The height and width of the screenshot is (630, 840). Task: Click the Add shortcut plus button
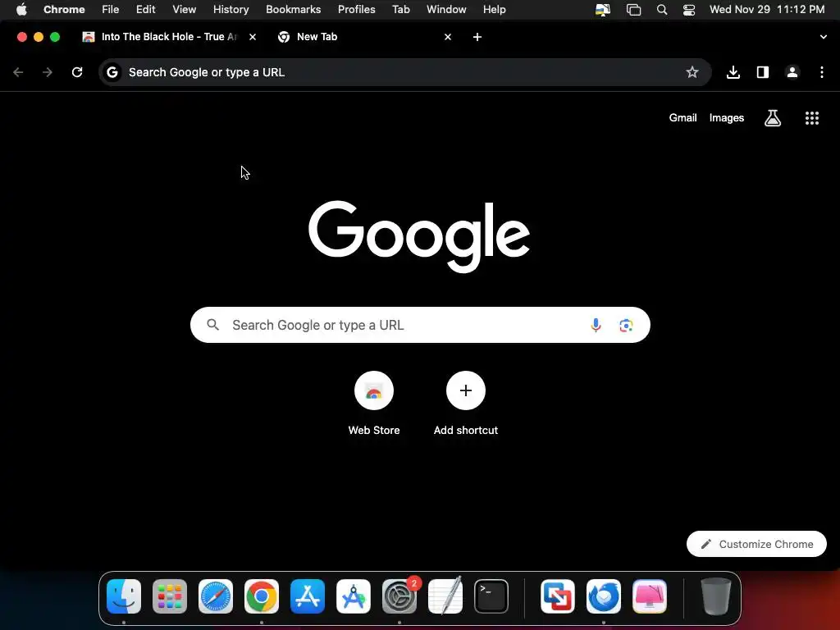click(x=466, y=390)
